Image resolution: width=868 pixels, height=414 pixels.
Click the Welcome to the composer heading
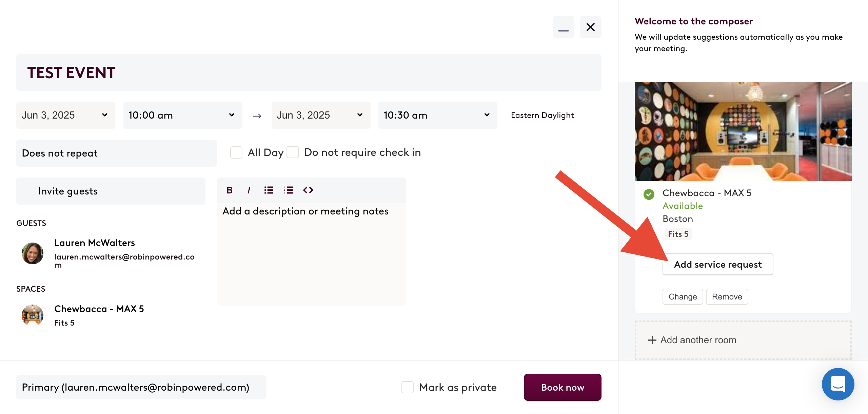coord(694,21)
